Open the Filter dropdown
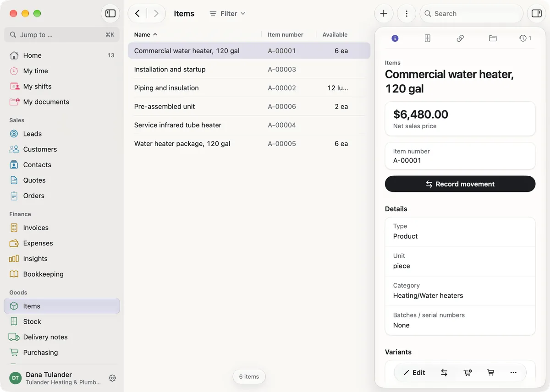Viewport: 550px width, 392px height. click(x=227, y=14)
